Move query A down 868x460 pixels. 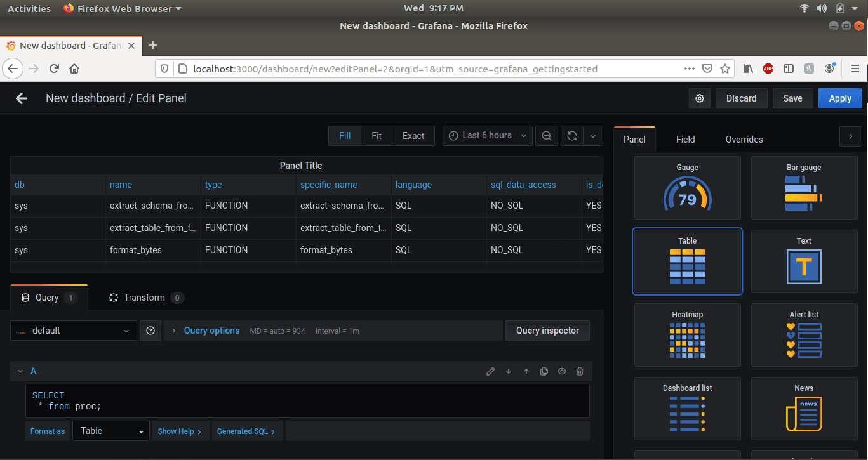coord(509,371)
